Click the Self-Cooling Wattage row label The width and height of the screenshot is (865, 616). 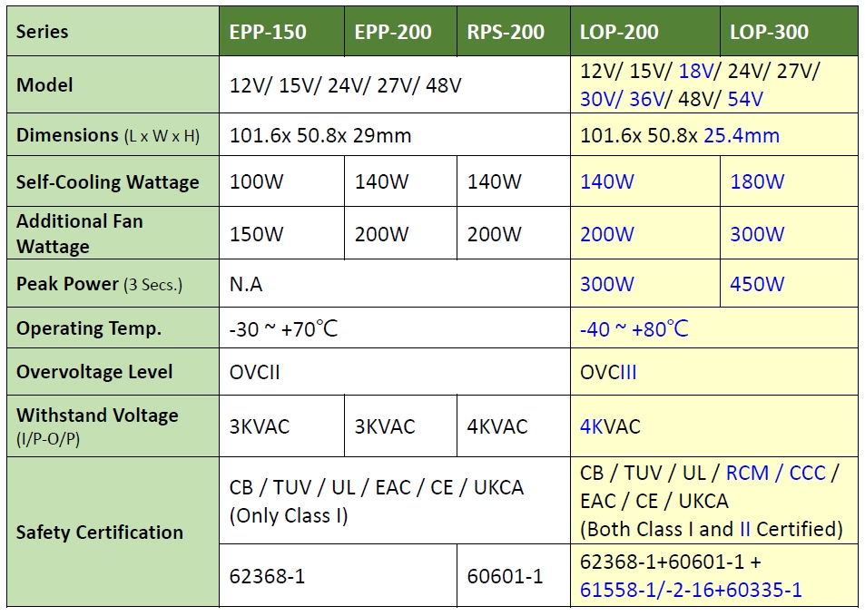[x=107, y=182]
